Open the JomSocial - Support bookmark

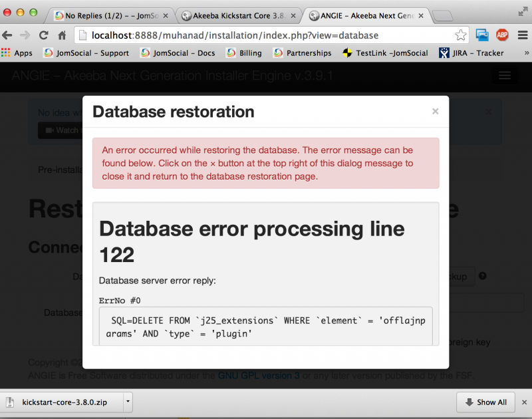point(86,53)
